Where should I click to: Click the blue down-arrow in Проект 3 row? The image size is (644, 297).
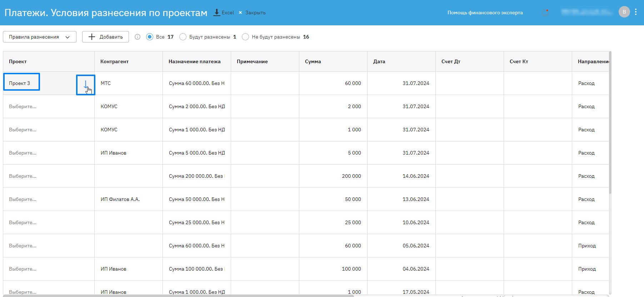point(85,84)
